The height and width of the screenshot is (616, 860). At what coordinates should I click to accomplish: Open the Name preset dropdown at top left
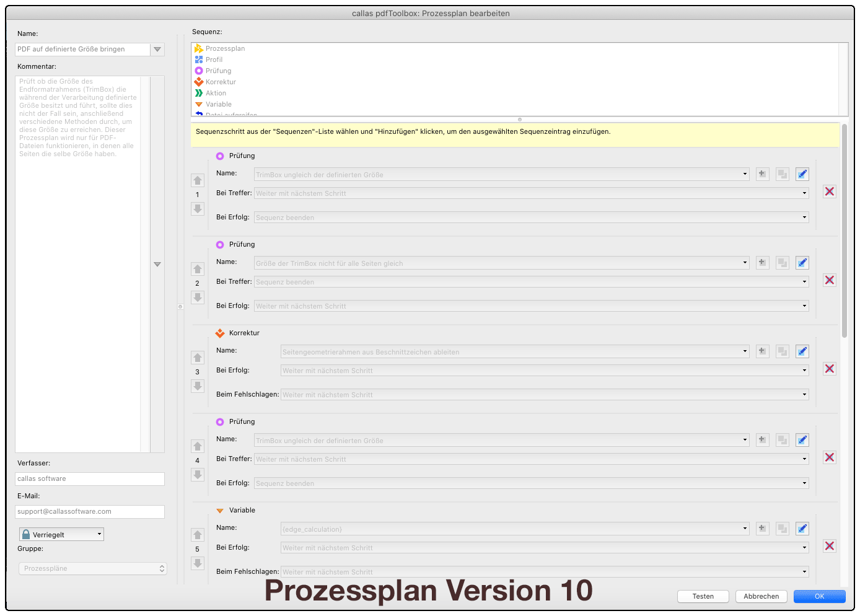pos(157,49)
